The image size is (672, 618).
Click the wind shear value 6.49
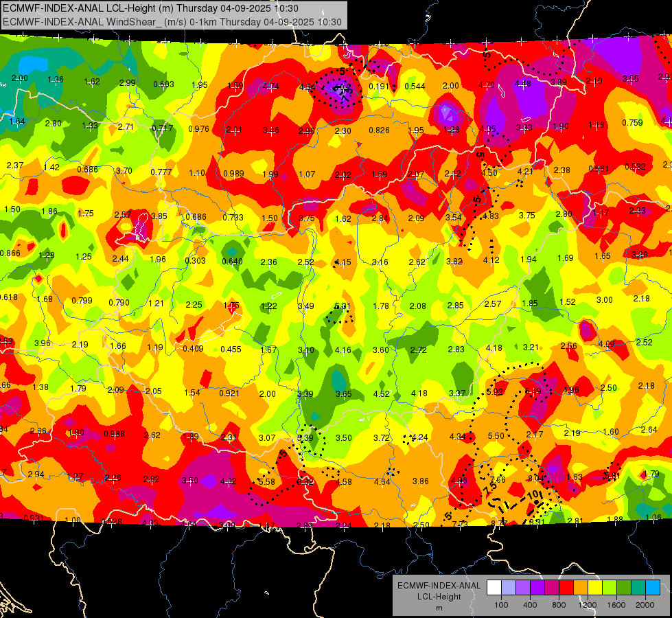click(x=533, y=391)
